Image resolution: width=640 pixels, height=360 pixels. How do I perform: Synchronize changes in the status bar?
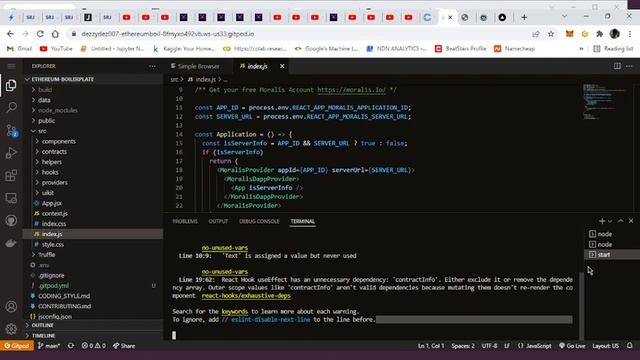coord(71,346)
